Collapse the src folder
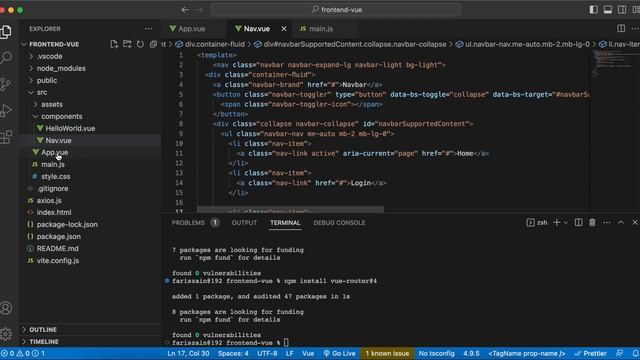Image resolution: width=640 pixels, height=360 pixels. pyautogui.click(x=31, y=92)
